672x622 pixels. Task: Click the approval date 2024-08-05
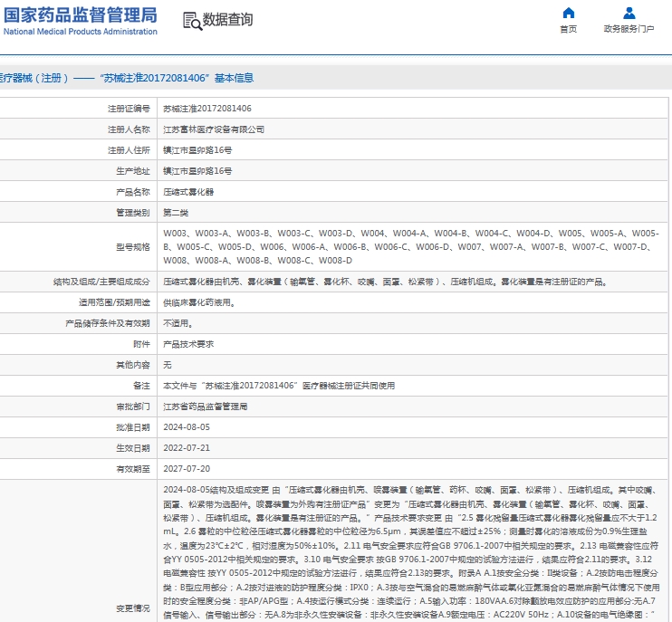[187, 427]
